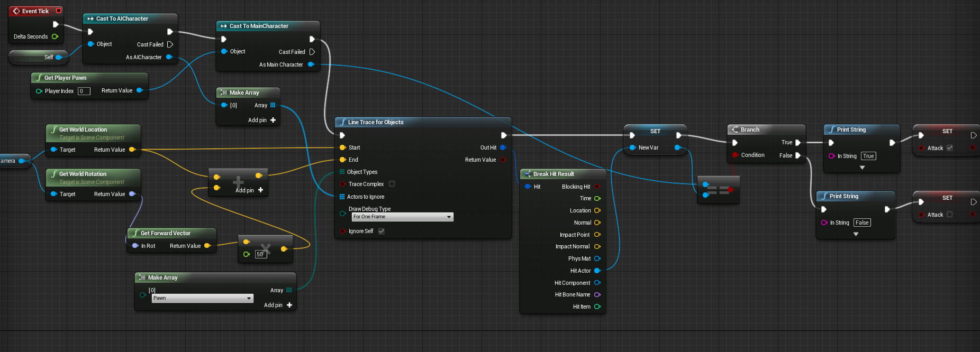
Task: Click the Hit Actor output pin
Action: tap(597, 271)
